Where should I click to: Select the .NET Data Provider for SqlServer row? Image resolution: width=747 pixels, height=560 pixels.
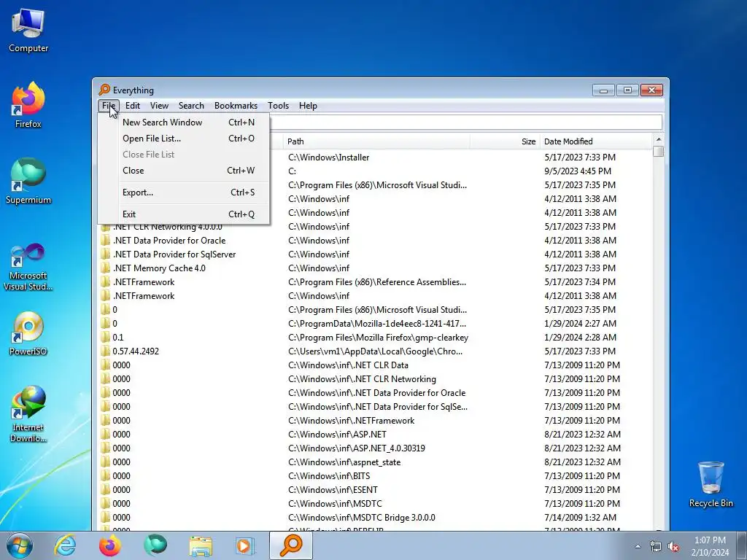(376, 254)
